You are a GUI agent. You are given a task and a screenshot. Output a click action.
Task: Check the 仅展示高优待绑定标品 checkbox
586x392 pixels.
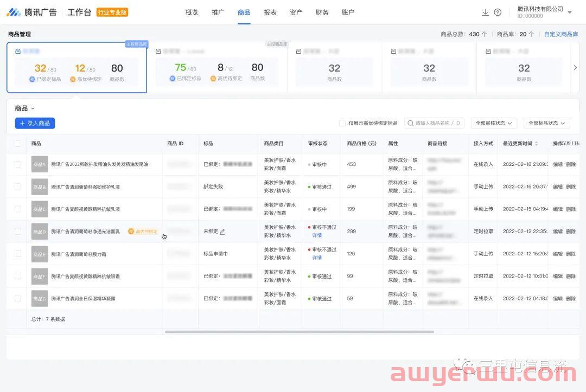pyautogui.click(x=342, y=123)
